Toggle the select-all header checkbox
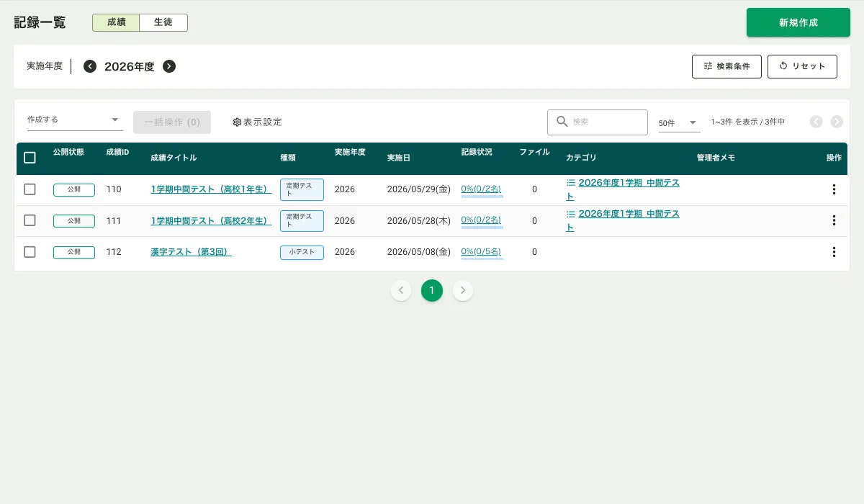This screenshot has width=864, height=504. 30,158
